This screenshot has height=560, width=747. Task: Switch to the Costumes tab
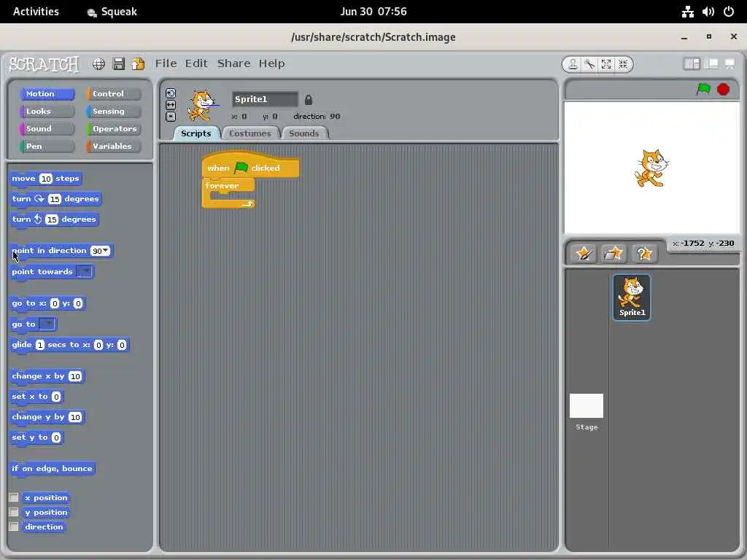250,133
